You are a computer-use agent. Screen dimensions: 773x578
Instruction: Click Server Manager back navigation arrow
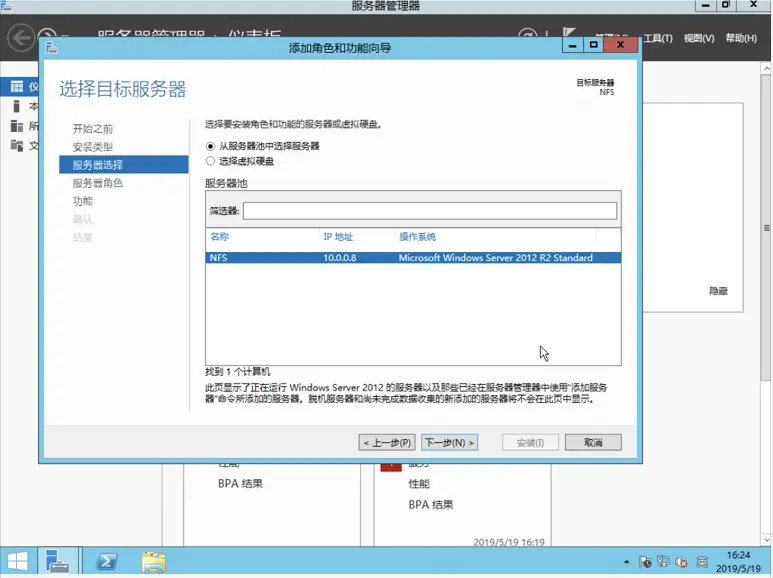(21, 37)
